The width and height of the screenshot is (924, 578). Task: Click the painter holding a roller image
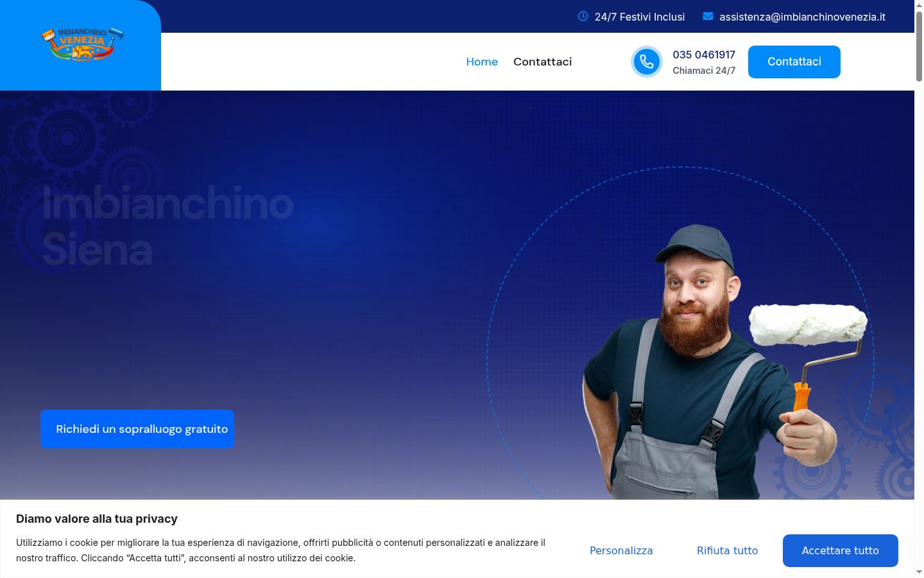pos(725,362)
